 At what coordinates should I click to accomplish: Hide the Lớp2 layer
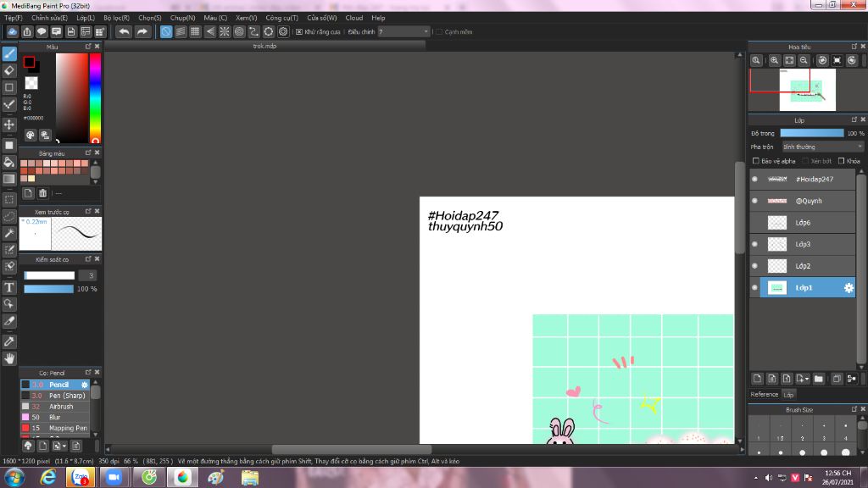[x=754, y=266]
